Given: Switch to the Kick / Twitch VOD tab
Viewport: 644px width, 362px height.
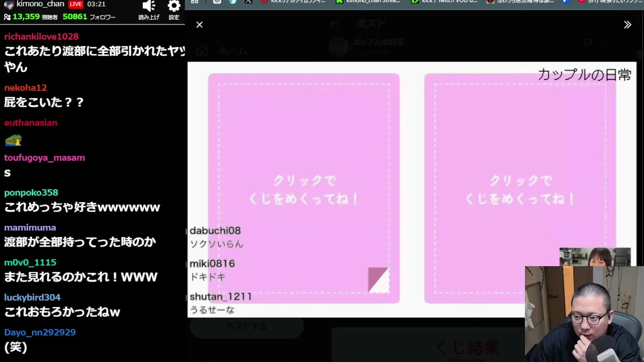Looking at the screenshot, I should (x=444, y=2).
